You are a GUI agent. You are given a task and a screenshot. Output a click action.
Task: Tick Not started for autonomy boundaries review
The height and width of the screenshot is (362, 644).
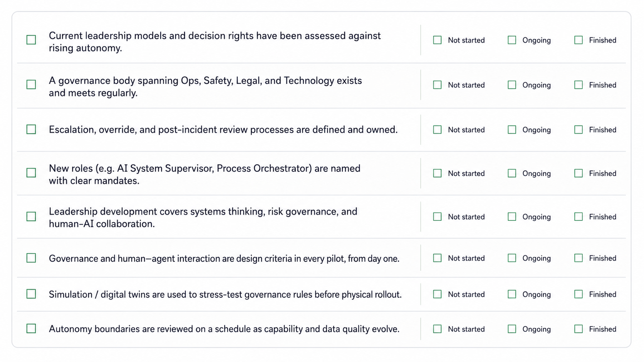437,329
